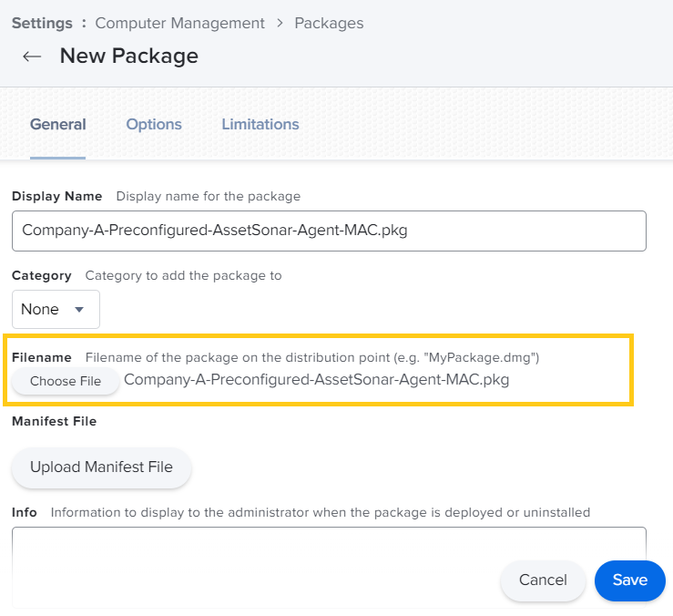Go to Computer Management breadcrumb

[x=179, y=23]
